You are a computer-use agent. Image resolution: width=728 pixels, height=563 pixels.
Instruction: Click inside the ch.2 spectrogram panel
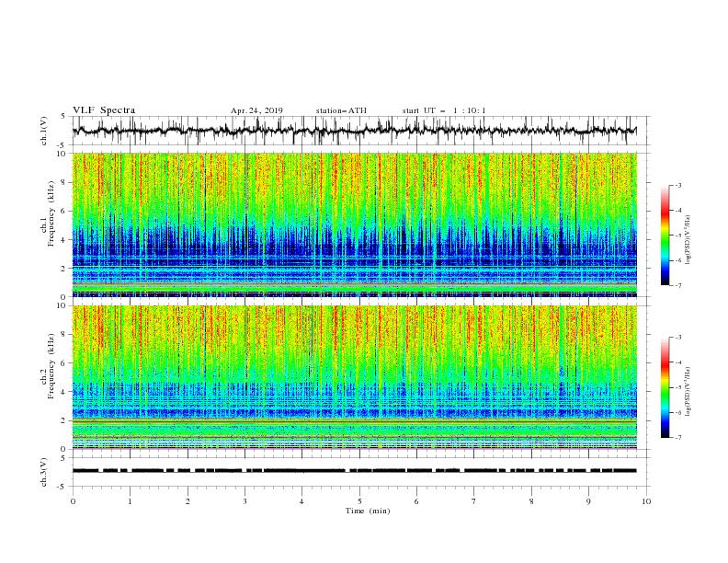(x=355, y=377)
